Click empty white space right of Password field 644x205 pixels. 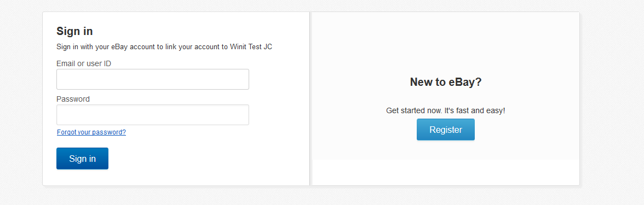[278, 115]
